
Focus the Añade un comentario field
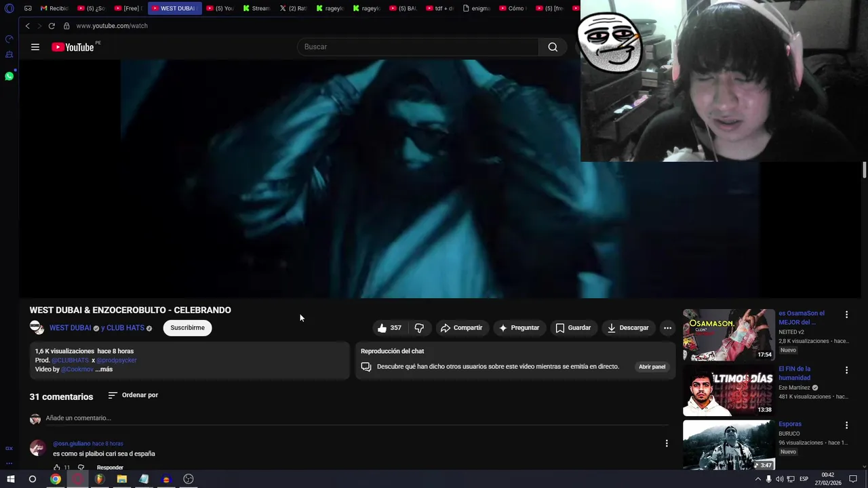click(x=356, y=418)
